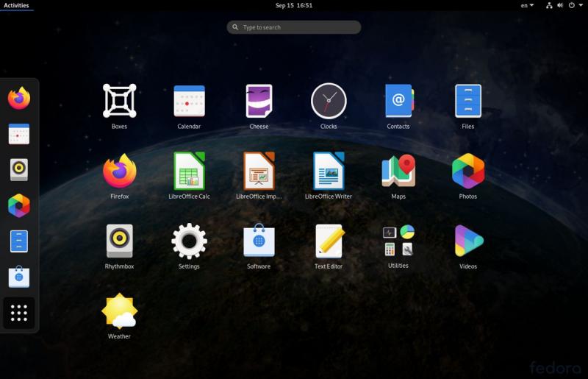
Task: Launch the Weather app
Action: tap(119, 311)
